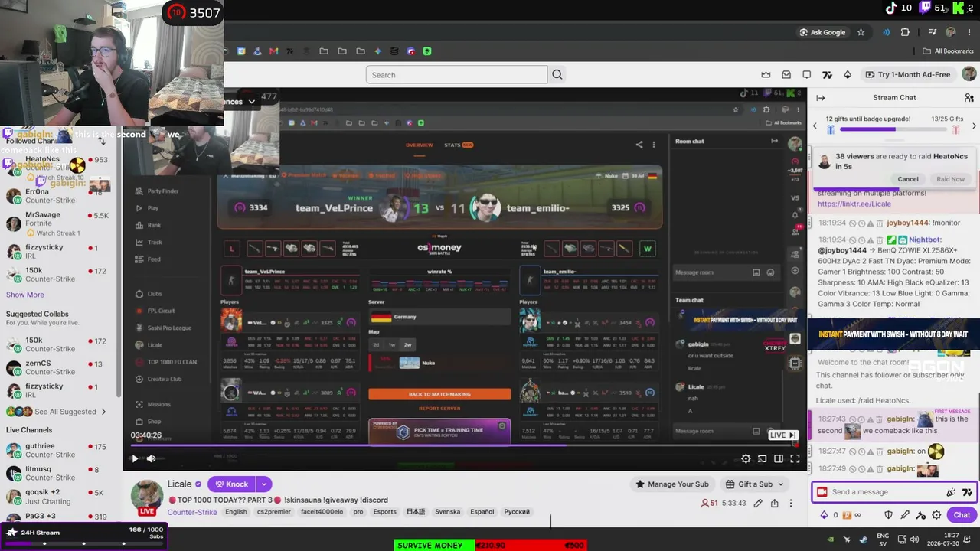Open the 7TV emote menu in message box

click(x=967, y=492)
